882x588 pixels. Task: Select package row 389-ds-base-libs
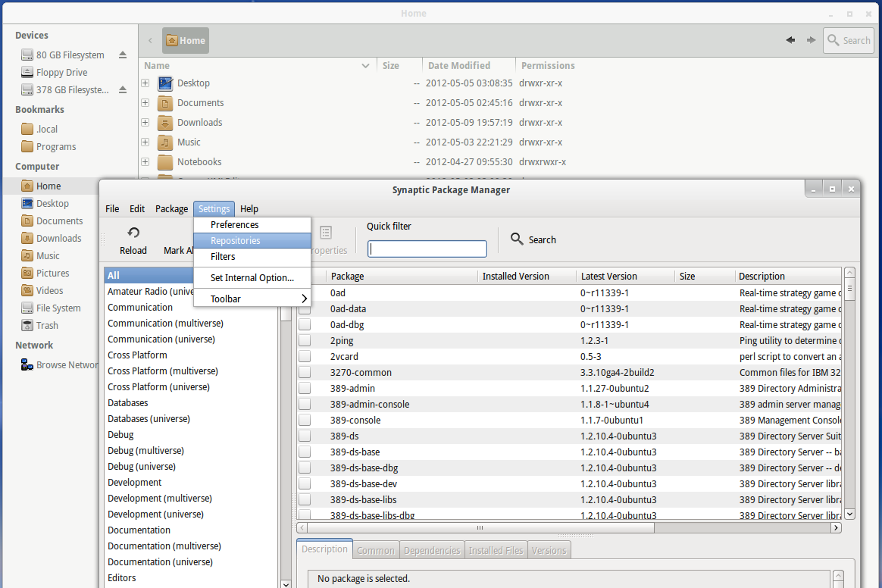point(569,499)
